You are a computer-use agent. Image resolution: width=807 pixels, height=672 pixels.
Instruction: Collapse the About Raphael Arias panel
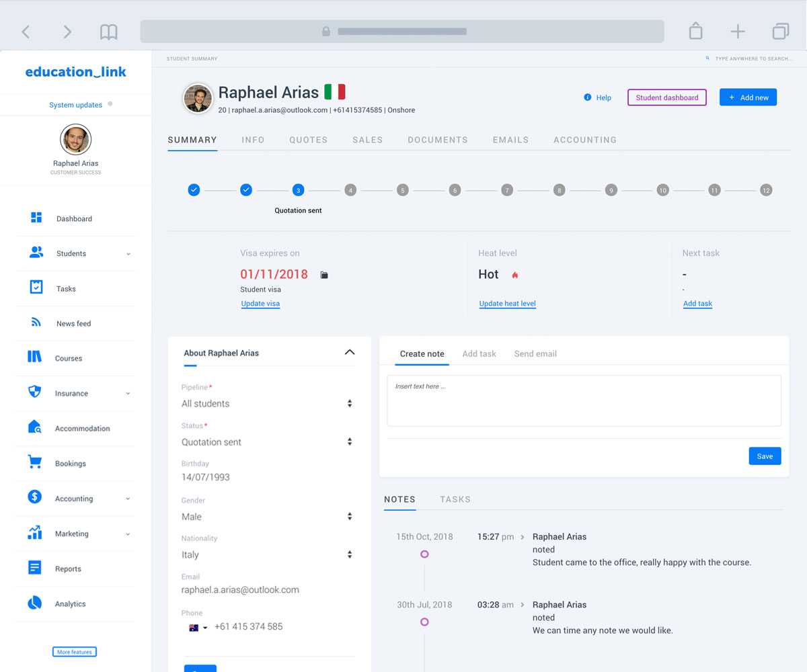click(x=349, y=351)
